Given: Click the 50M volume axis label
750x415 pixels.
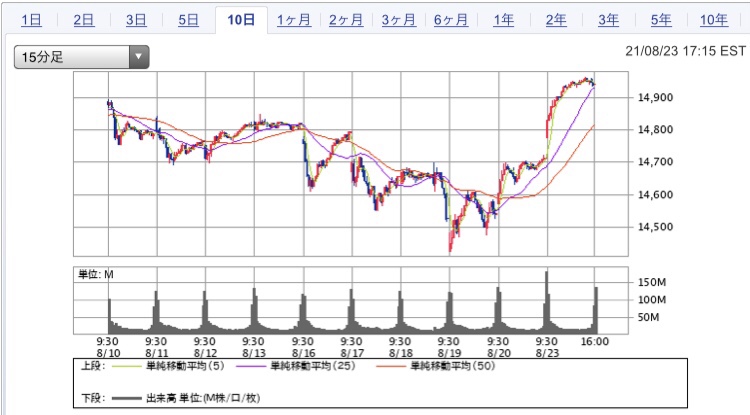Looking at the screenshot, I should pyautogui.click(x=648, y=317).
